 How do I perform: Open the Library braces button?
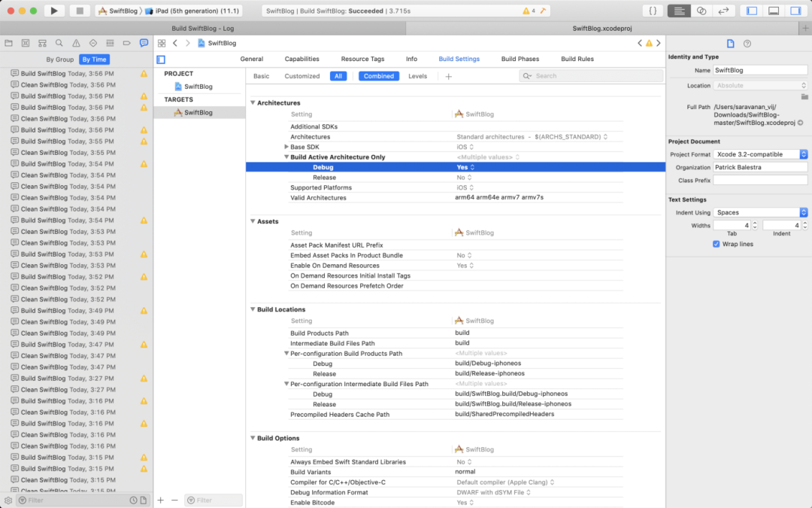point(653,11)
